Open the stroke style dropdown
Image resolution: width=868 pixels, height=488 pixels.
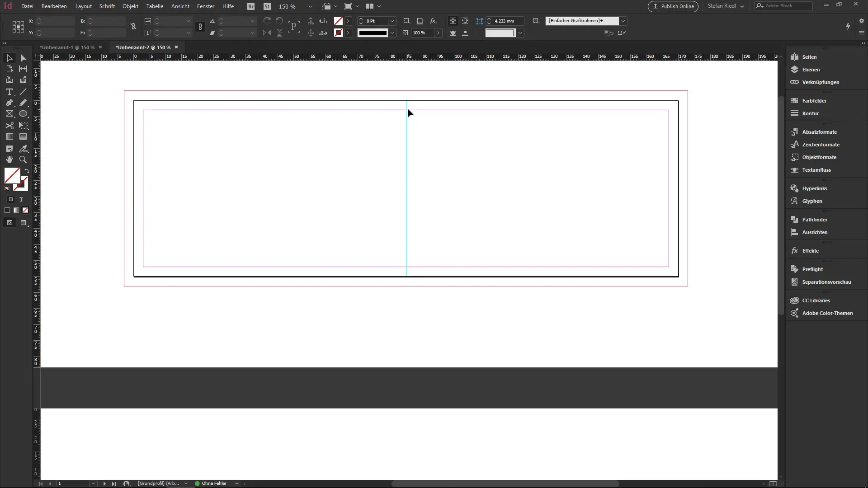pyautogui.click(x=392, y=33)
